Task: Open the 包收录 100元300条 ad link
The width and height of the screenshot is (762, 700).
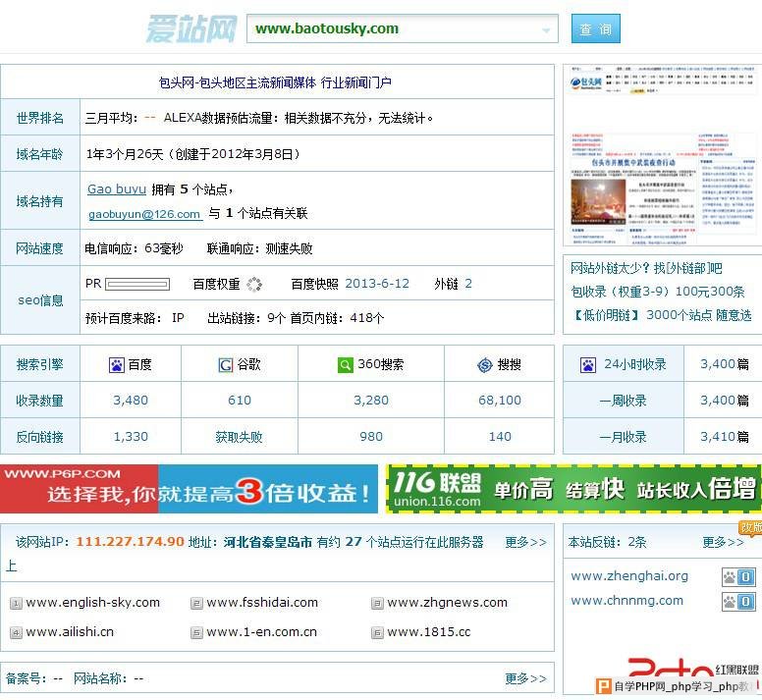Action: click(657, 292)
